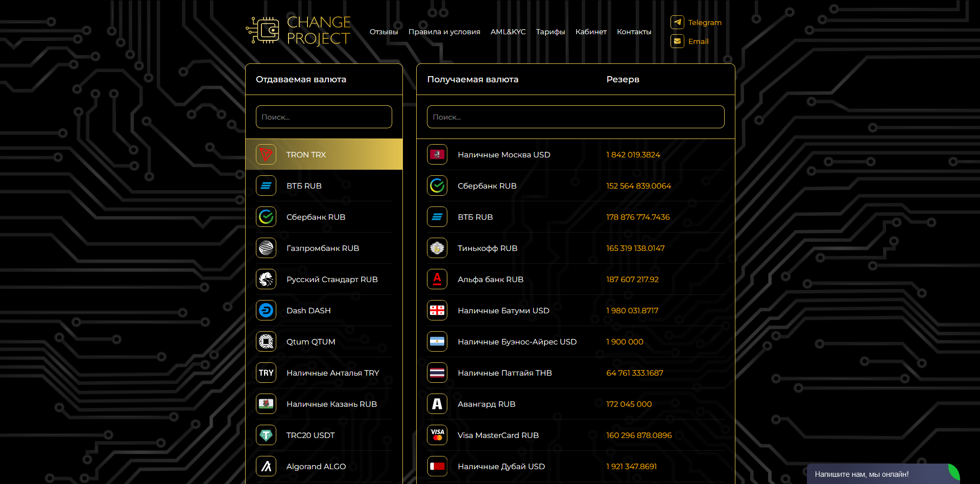Select Русский Стандарт RUB text
The height and width of the screenshot is (484, 980).
(332, 279)
